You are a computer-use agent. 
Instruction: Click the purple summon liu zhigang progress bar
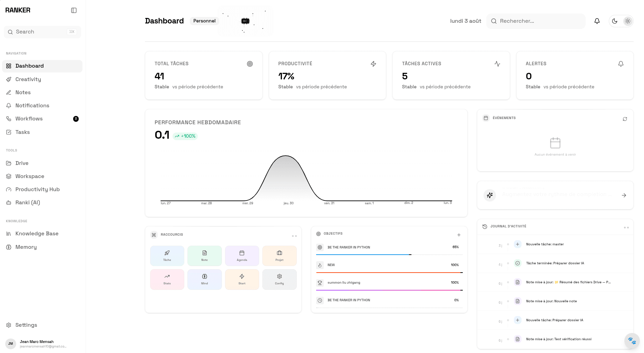click(389, 290)
